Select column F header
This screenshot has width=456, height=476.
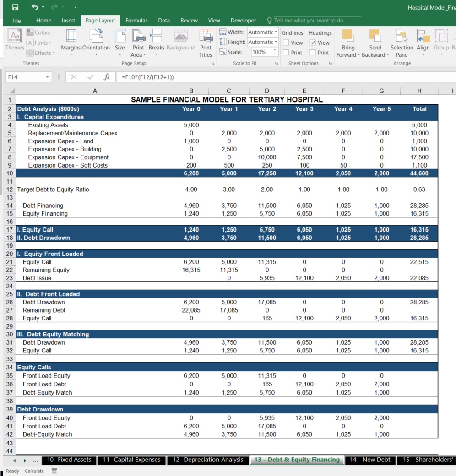(x=343, y=91)
